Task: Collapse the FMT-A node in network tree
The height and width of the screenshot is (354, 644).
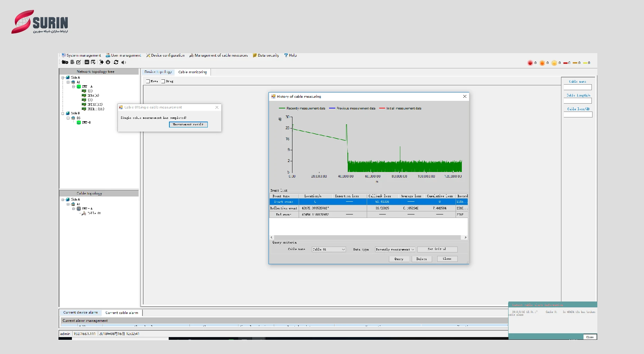Action: [x=74, y=87]
